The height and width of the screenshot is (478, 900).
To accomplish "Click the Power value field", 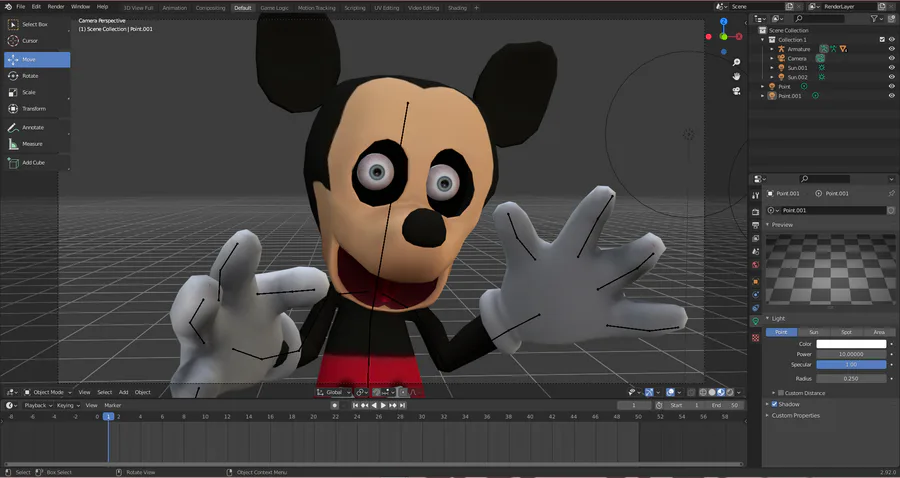I will (851, 355).
